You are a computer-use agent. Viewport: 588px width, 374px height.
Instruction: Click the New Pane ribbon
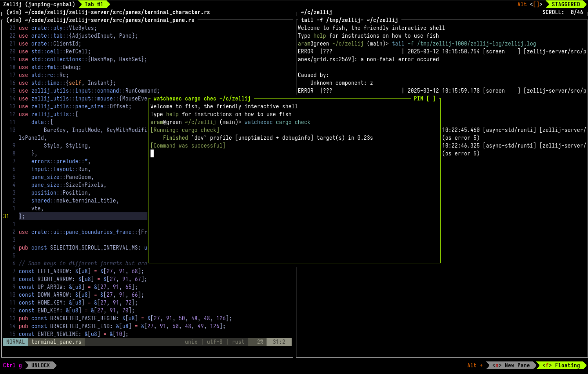click(511, 365)
